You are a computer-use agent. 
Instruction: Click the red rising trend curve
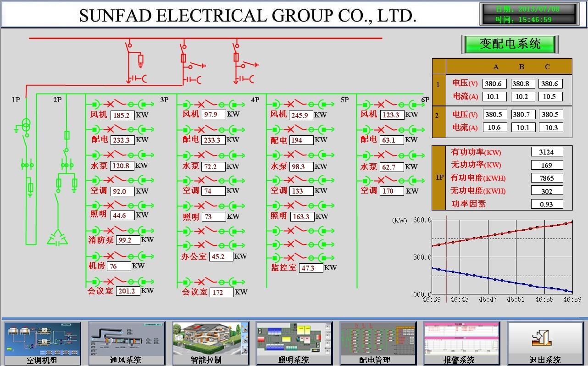coord(502,233)
